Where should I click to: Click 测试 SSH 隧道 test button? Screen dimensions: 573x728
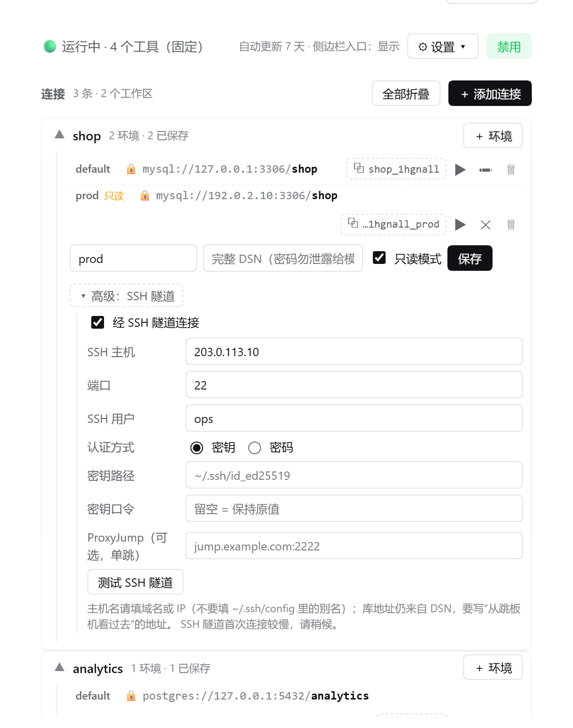(x=135, y=582)
